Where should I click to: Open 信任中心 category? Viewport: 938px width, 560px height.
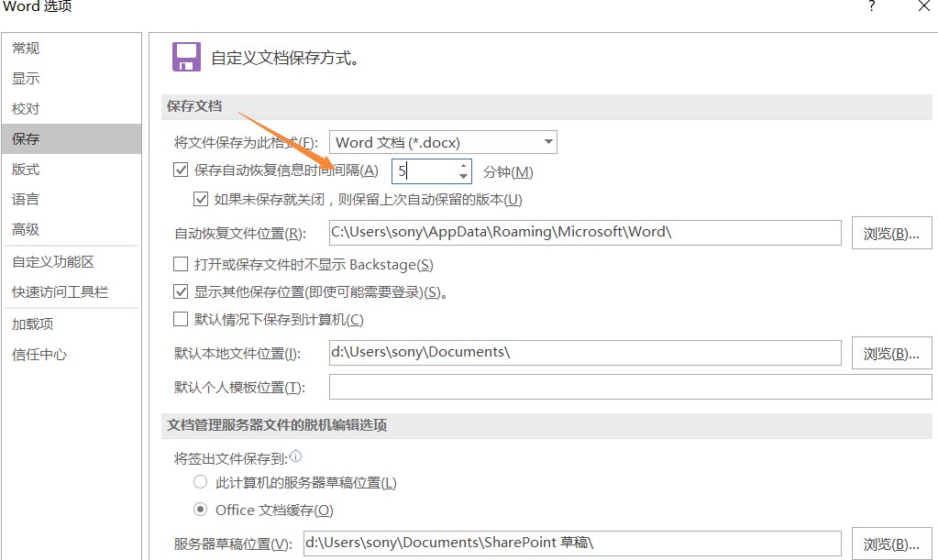pyautogui.click(x=72, y=355)
